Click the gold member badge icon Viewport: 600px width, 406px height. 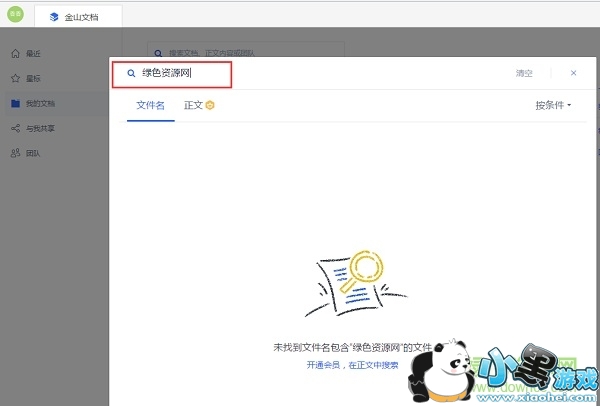coord(210,105)
